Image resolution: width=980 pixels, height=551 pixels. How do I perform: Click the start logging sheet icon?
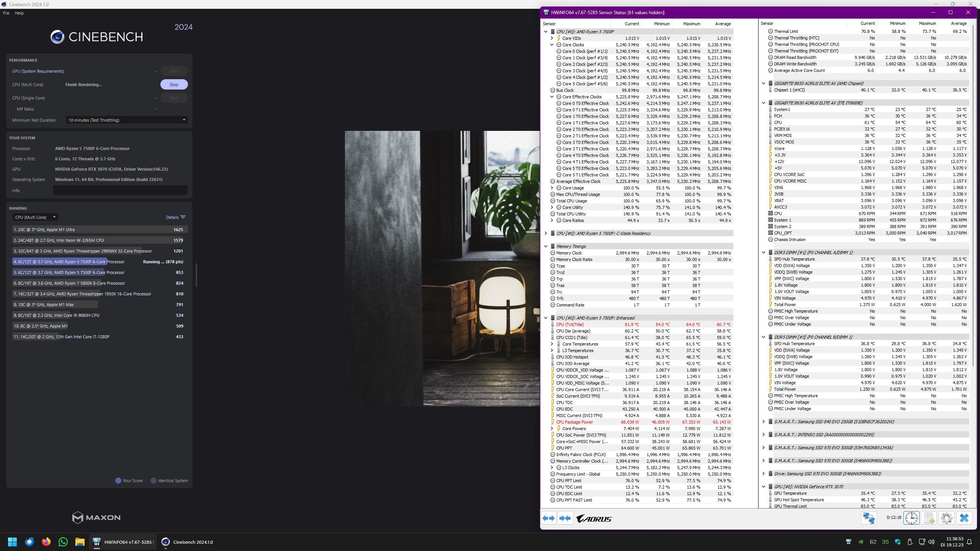929,518
